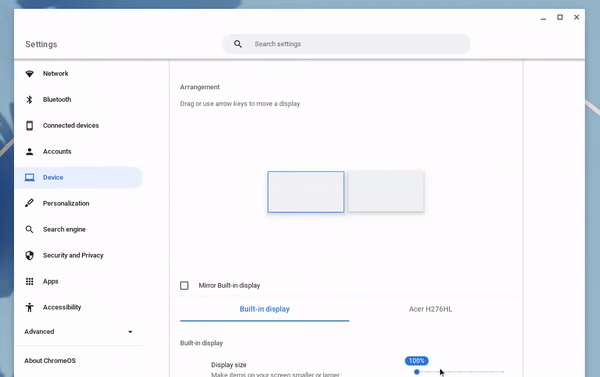Click the Display size label
Screen dimensions: 600x377
229,365
